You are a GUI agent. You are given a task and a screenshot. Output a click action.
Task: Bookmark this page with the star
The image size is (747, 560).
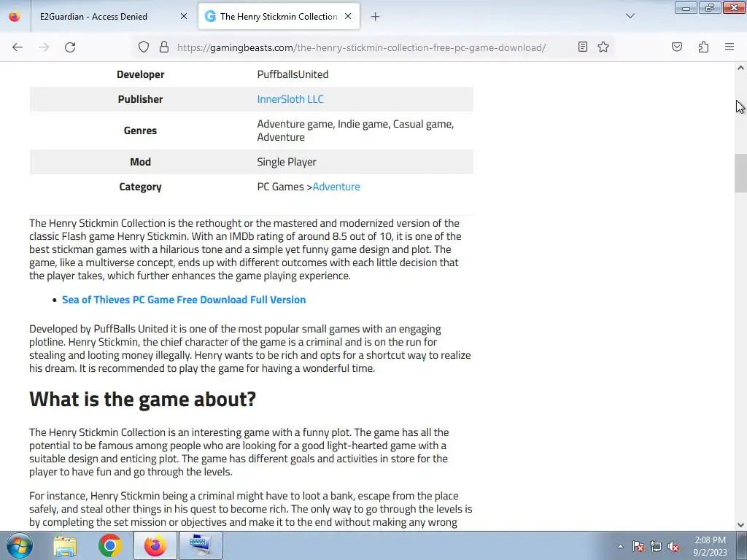tap(603, 47)
